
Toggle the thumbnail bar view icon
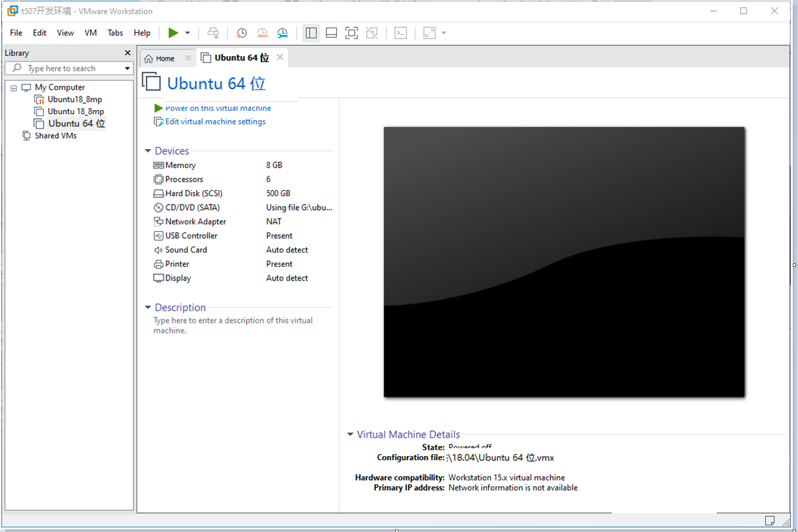[332, 33]
